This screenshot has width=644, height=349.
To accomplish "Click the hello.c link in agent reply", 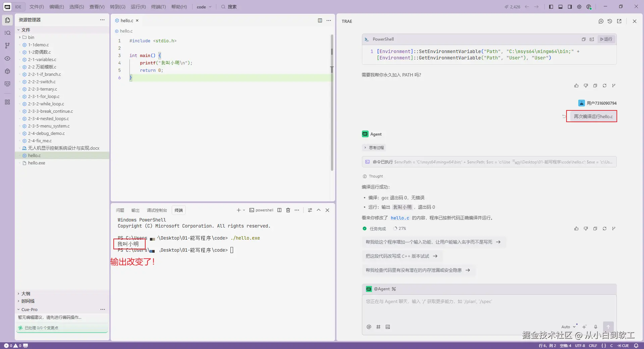I will pyautogui.click(x=400, y=218).
